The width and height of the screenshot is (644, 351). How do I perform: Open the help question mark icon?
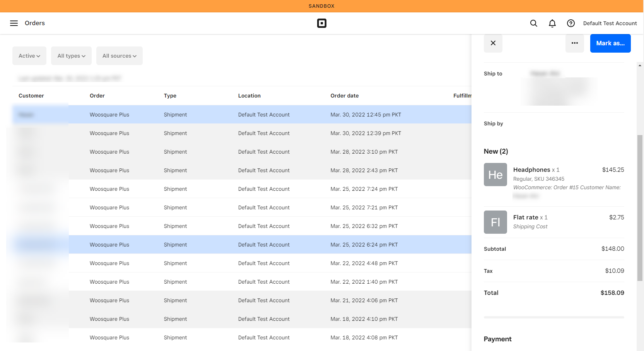(571, 23)
